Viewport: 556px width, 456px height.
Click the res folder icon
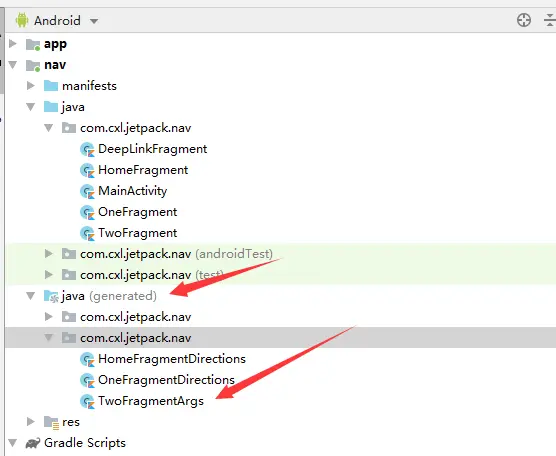pyautogui.click(x=51, y=422)
